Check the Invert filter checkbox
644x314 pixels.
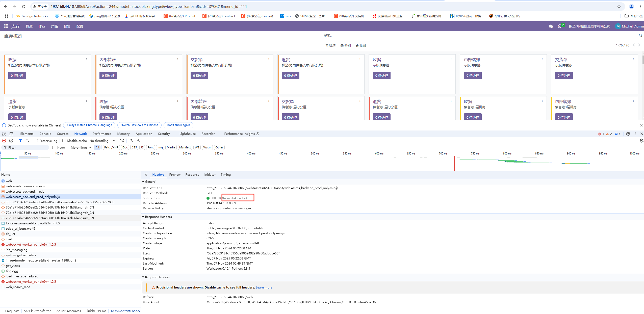[54, 147]
